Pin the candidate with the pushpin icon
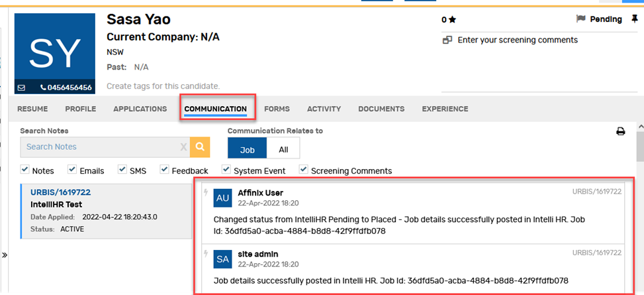Screen dimensions: 644x295 pyautogui.click(x=635, y=19)
